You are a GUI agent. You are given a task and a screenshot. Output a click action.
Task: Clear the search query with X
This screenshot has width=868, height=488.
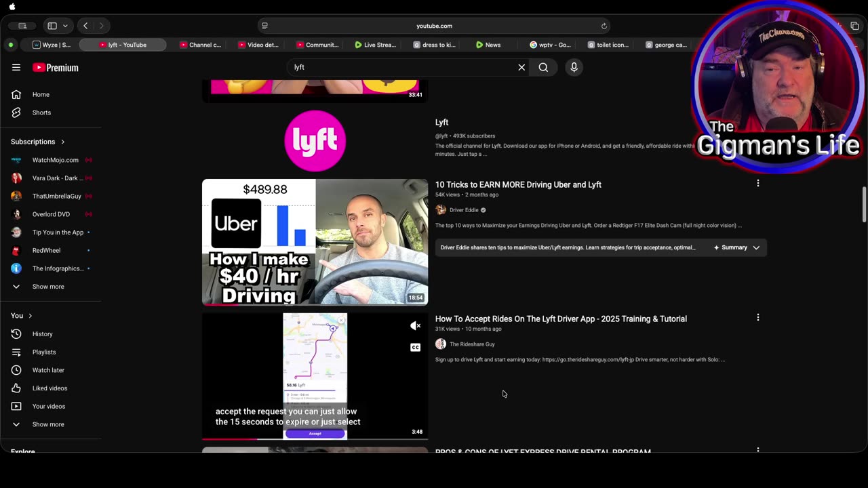tap(521, 67)
